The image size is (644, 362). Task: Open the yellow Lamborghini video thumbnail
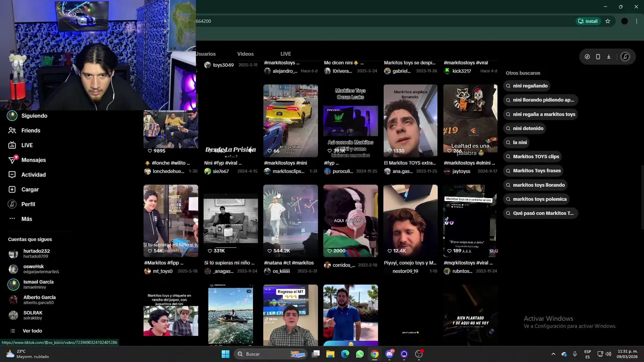[290, 121]
